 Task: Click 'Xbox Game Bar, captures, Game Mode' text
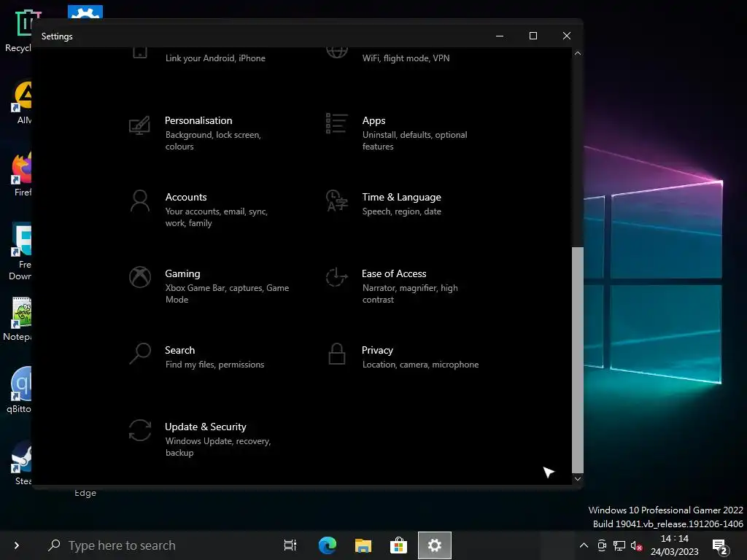[x=228, y=294]
